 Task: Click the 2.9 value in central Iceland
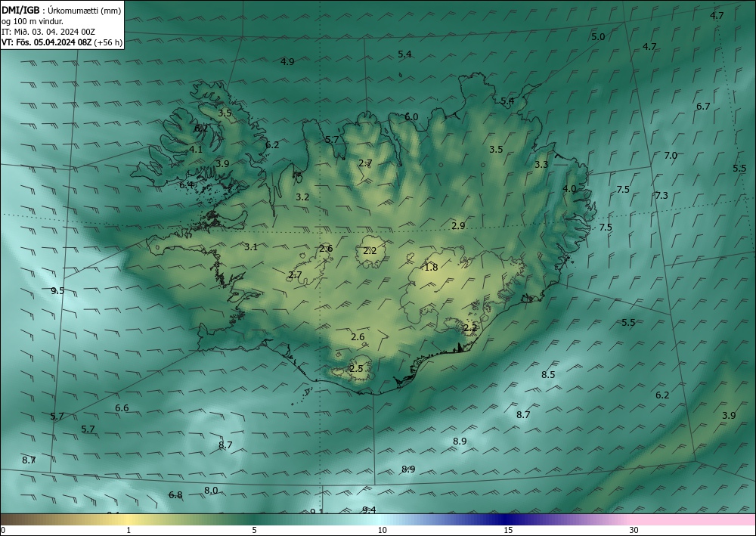pyautogui.click(x=459, y=226)
